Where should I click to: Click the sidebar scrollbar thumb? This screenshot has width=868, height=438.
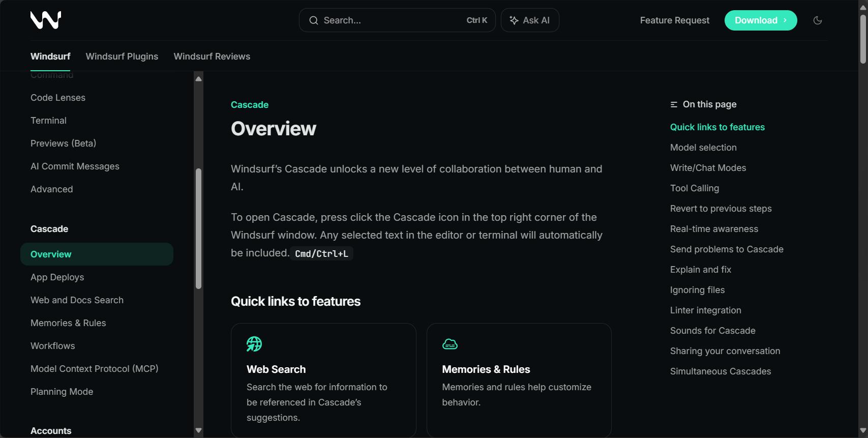click(199, 228)
